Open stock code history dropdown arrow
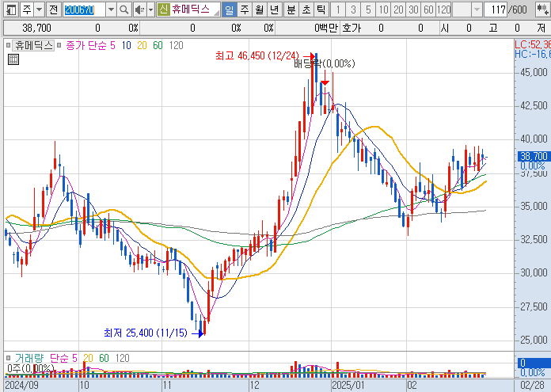Screen dimensions: 551x392 tap(111, 10)
